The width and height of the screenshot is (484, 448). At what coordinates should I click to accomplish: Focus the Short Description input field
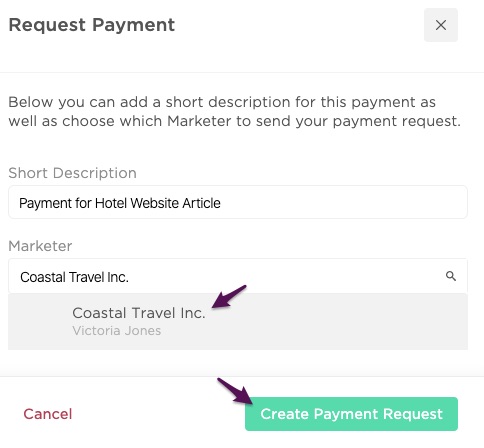[238, 202]
